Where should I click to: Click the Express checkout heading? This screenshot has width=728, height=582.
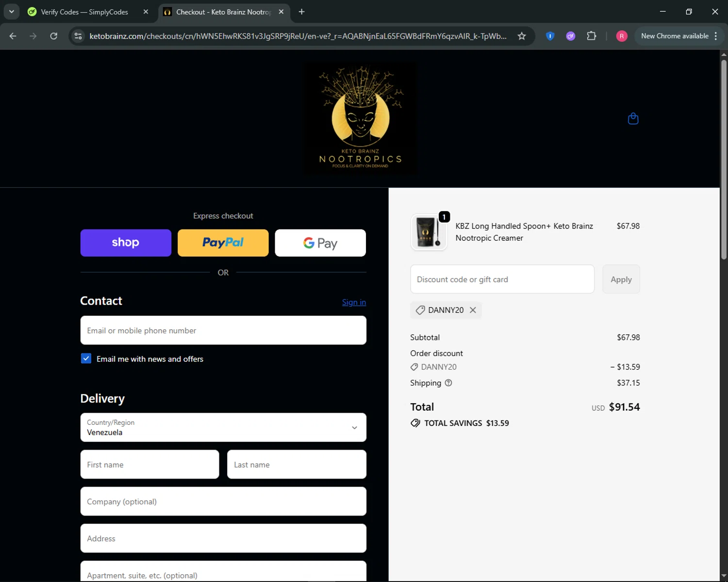[223, 216]
